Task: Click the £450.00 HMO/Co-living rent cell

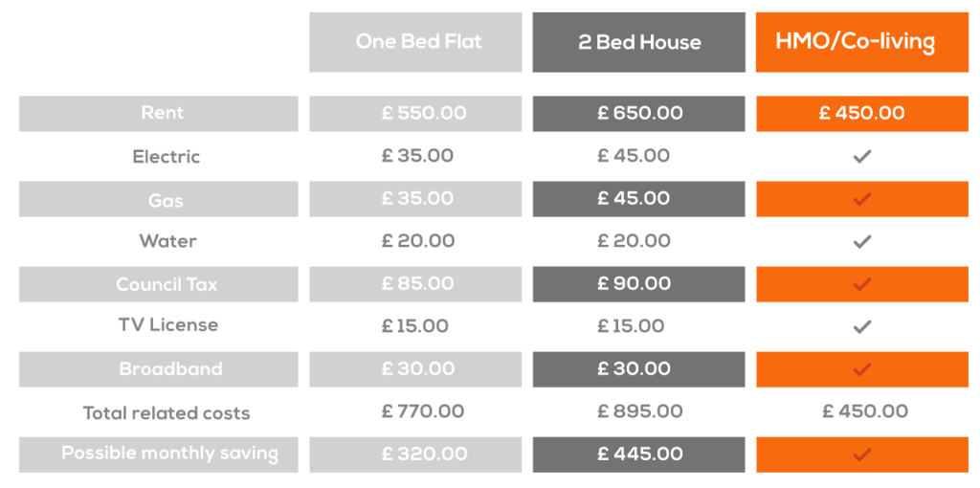Action: pyautogui.click(x=861, y=113)
